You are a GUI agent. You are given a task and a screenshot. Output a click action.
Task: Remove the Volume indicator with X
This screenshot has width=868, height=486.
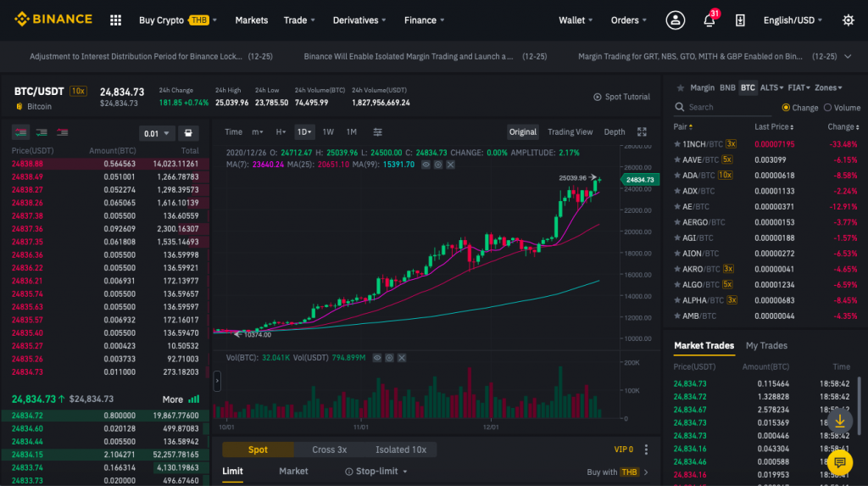coord(402,358)
